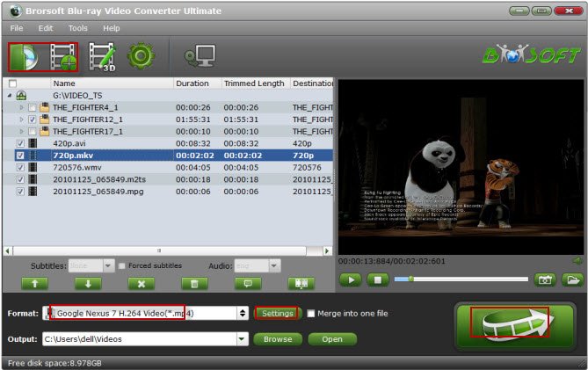Uncheck the THE_FIGHTER12_1 checkbox
588x370 pixels.
click(x=33, y=120)
